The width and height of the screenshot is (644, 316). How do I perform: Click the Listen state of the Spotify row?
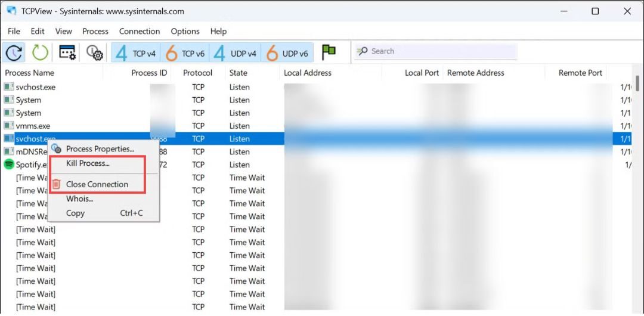[x=240, y=165]
